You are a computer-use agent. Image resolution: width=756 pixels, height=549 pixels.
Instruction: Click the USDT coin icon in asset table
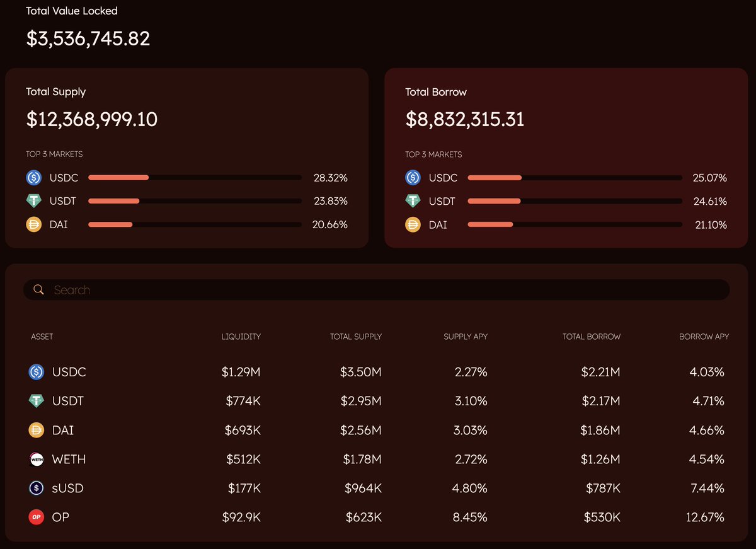coord(37,401)
